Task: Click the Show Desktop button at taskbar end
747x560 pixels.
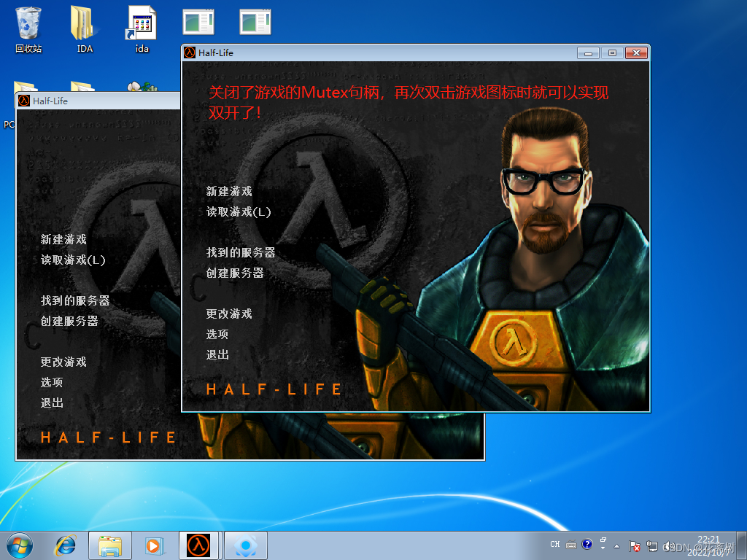Action: click(742, 545)
